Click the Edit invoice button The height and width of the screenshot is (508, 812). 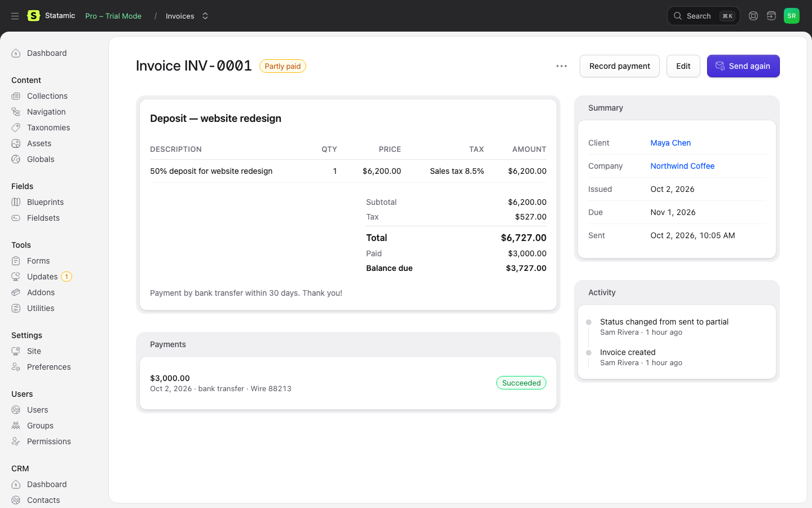(683, 66)
